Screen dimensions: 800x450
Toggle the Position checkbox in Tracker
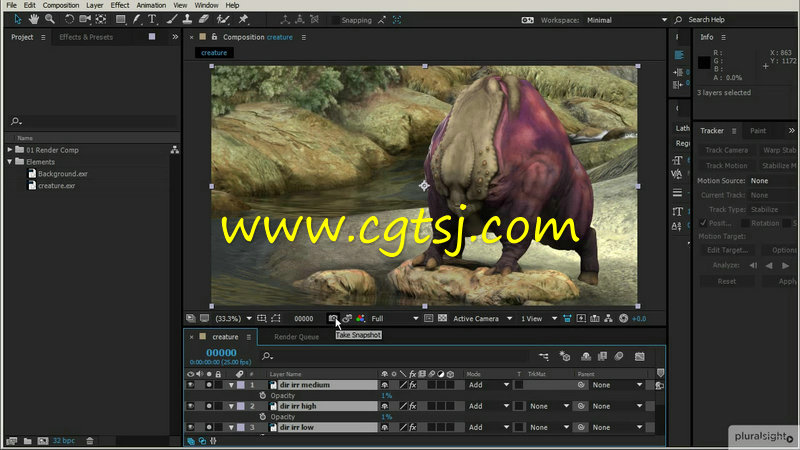click(703, 223)
